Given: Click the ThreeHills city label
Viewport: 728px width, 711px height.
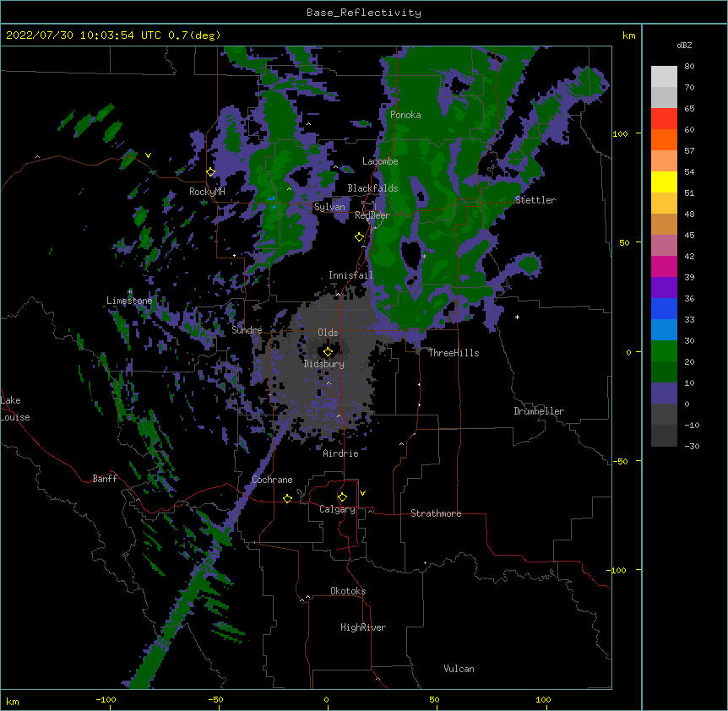Looking at the screenshot, I should pyautogui.click(x=454, y=353).
